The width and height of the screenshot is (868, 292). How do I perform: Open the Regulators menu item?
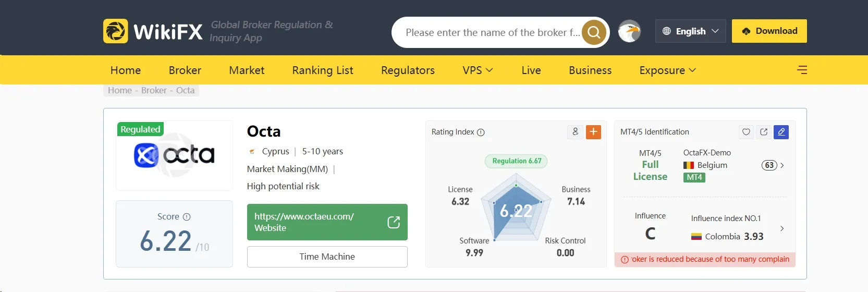408,70
